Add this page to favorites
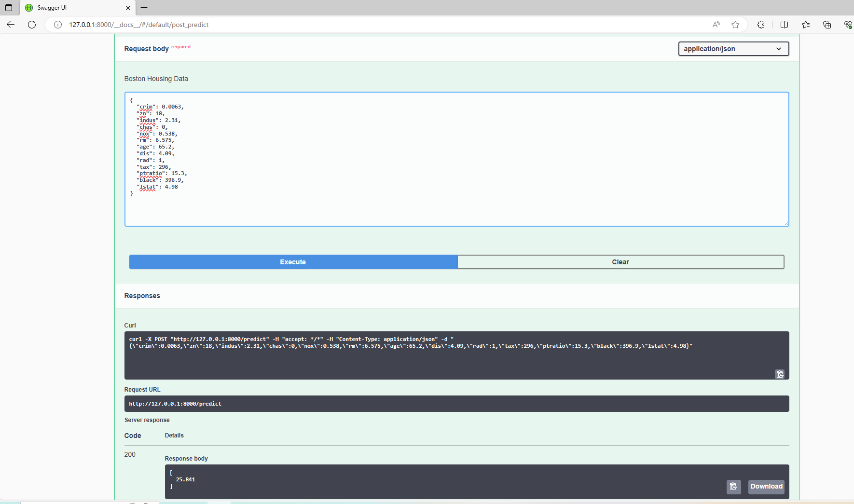The image size is (854, 504). point(735,25)
